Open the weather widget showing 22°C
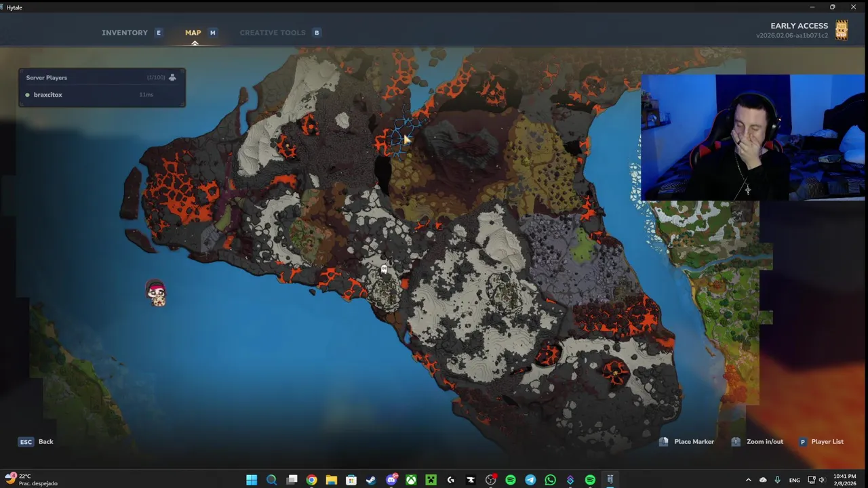Screen dimensions: 868x488 [31, 480]
